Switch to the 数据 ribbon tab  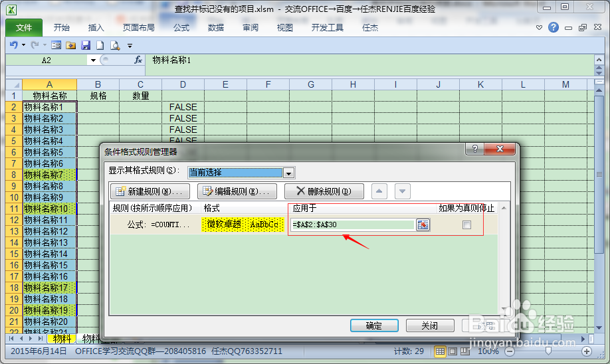[215, 28]
